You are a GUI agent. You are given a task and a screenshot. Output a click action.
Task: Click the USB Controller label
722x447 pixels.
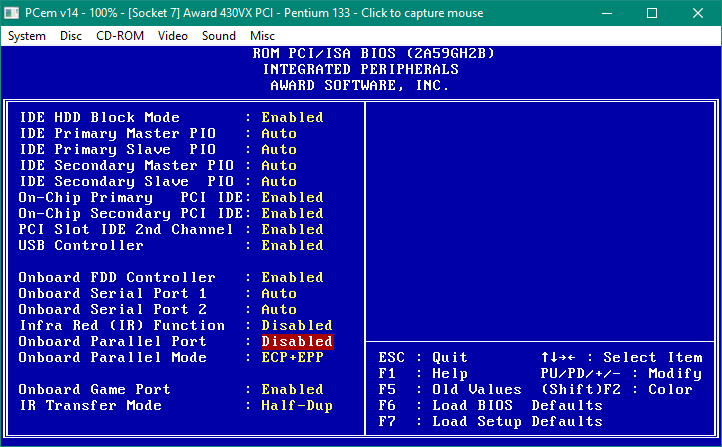(x=82, y=245)
